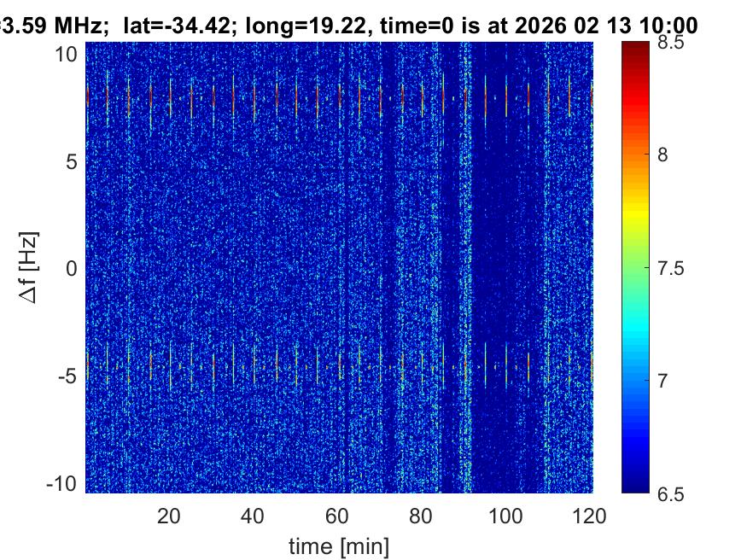The image size is (747, 560).
Task: Click x-axis tick label 80
Action: point(422,515)
